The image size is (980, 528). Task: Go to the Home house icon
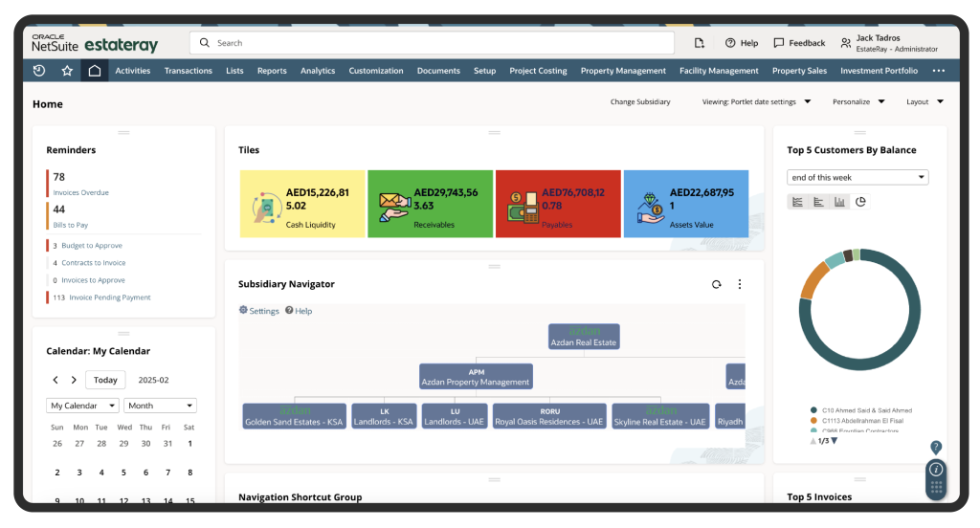[95, 71]
